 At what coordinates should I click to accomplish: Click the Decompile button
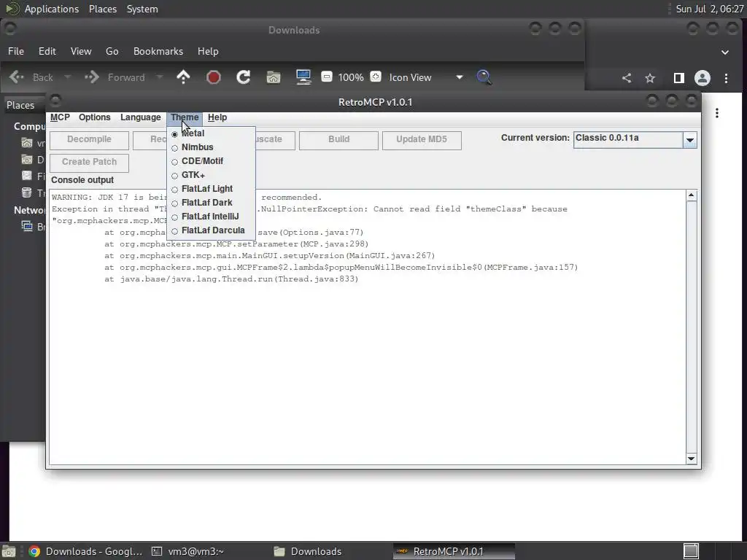tap(89, 140)
